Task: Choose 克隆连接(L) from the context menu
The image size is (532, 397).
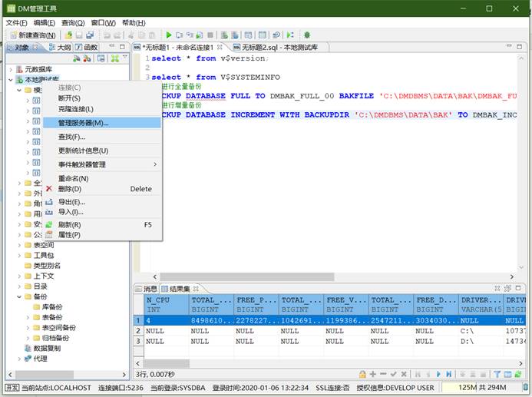Action: [76, 109]
